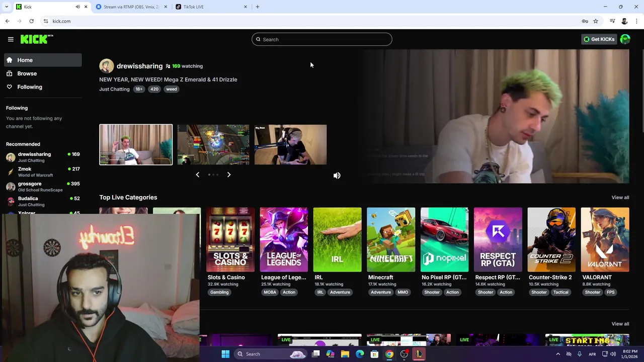
Task: Open the League of Legends category
Action: pyautogui.click(x=284, y=240)
